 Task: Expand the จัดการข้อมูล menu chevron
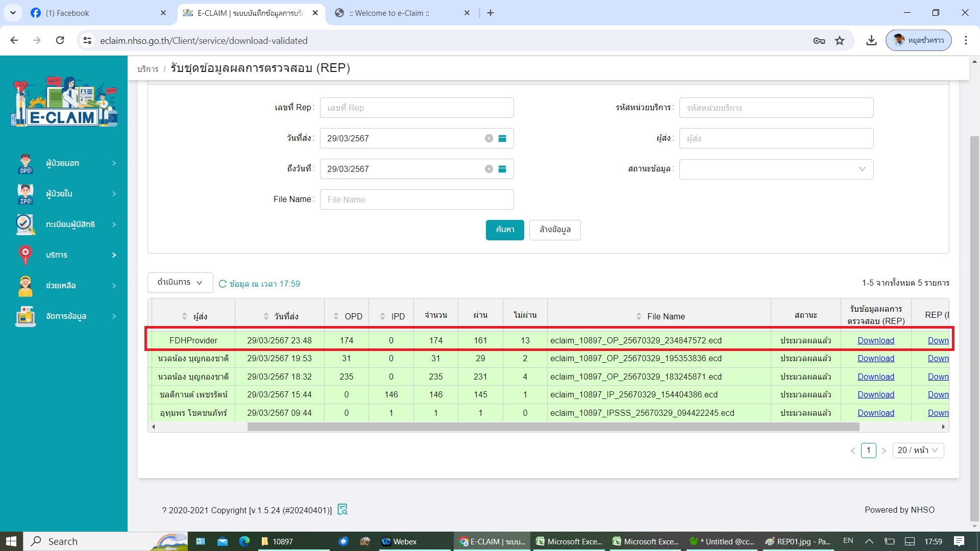pyautogui.click(x=114, y=316)
